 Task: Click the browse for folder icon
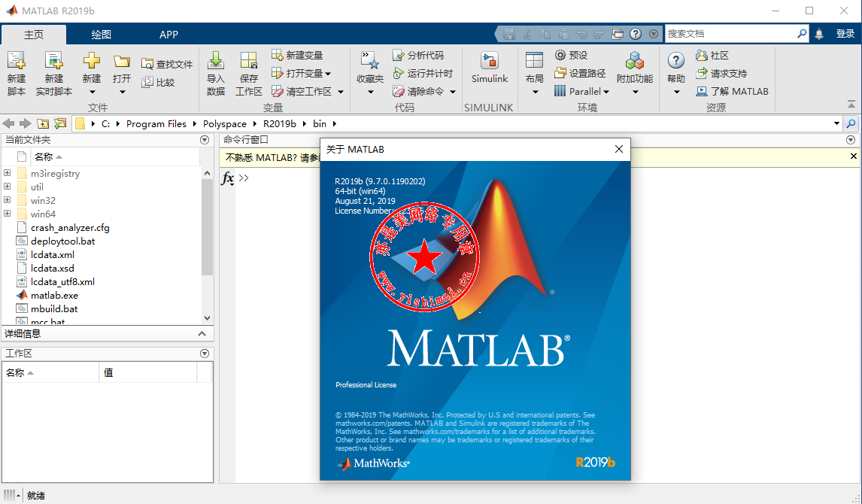click(x=60, y=123)
